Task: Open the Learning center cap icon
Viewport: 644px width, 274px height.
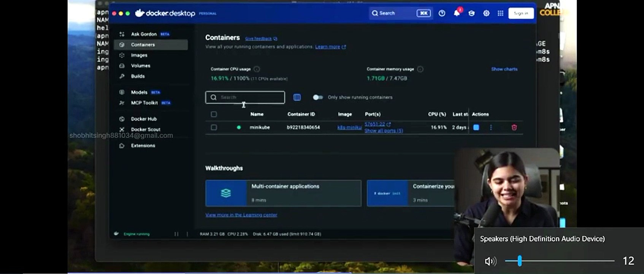Action: pos(471,13)
